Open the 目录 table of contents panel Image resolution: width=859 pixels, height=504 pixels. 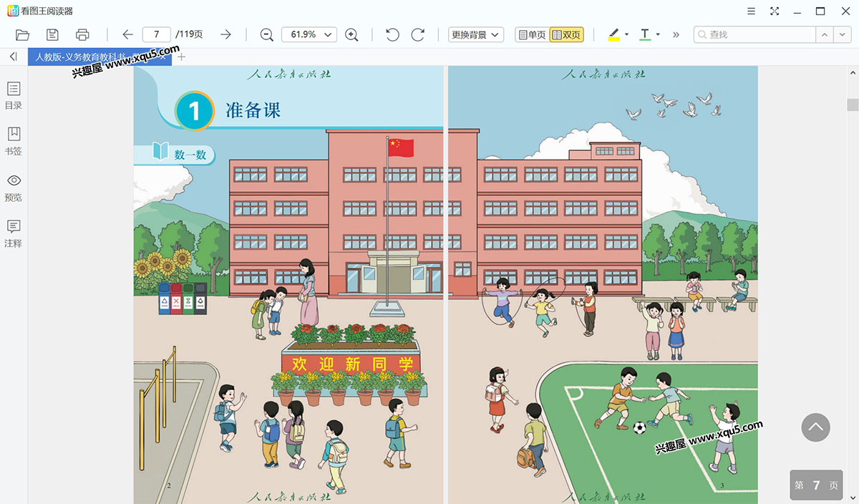click(14, 96)
